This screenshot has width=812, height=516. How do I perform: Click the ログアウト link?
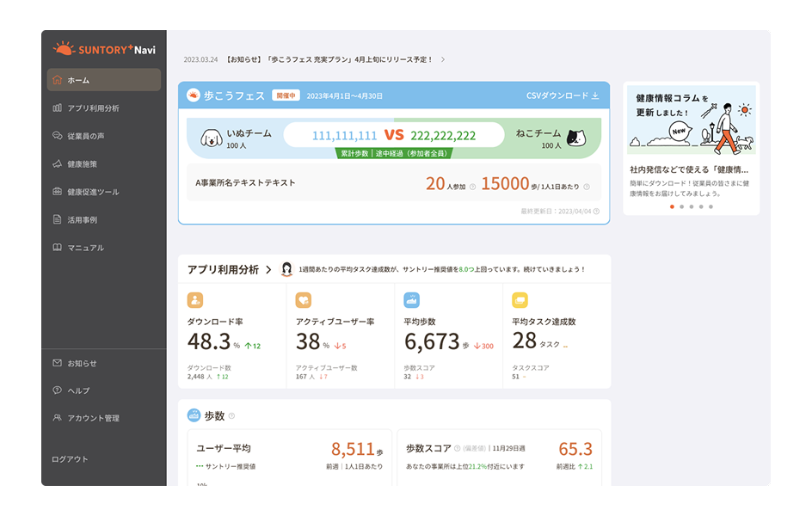click(70, 459)
